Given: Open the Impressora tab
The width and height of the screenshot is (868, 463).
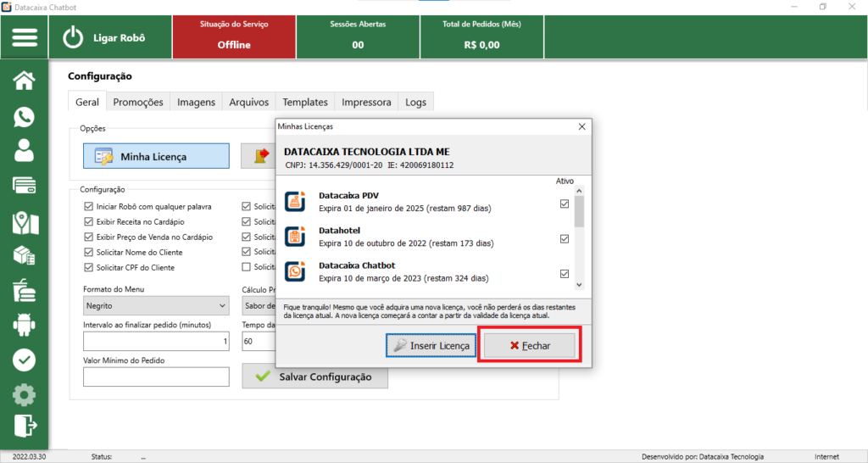Looking at the screenshot, I should coord(366,102).
